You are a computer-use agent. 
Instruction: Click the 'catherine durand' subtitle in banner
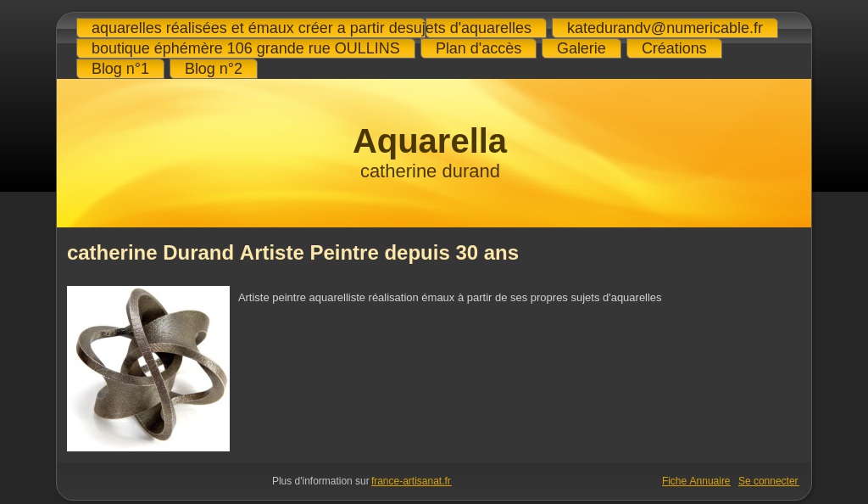pos(430,171)
